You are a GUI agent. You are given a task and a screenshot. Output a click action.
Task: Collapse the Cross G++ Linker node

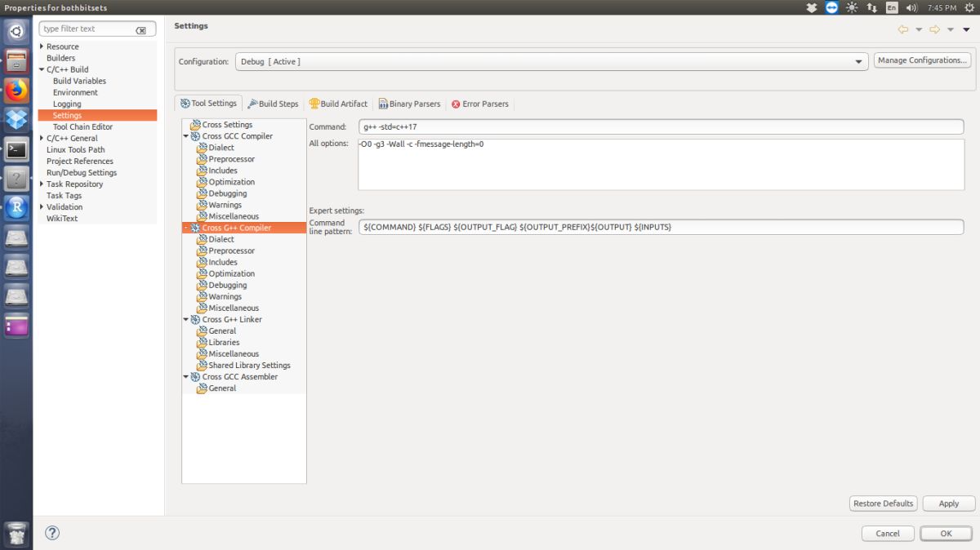coord(186,319)
